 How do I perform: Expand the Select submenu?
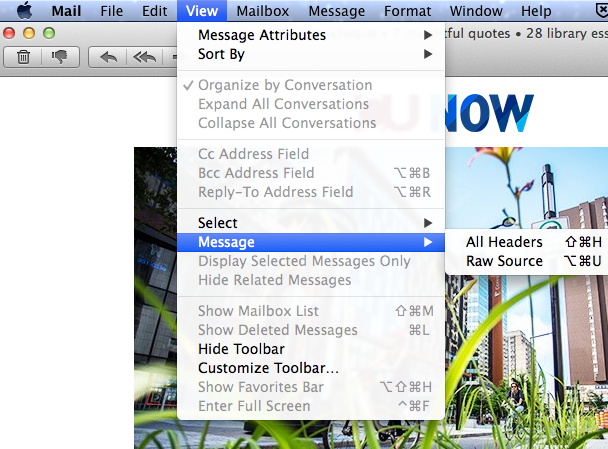point(218,223)
